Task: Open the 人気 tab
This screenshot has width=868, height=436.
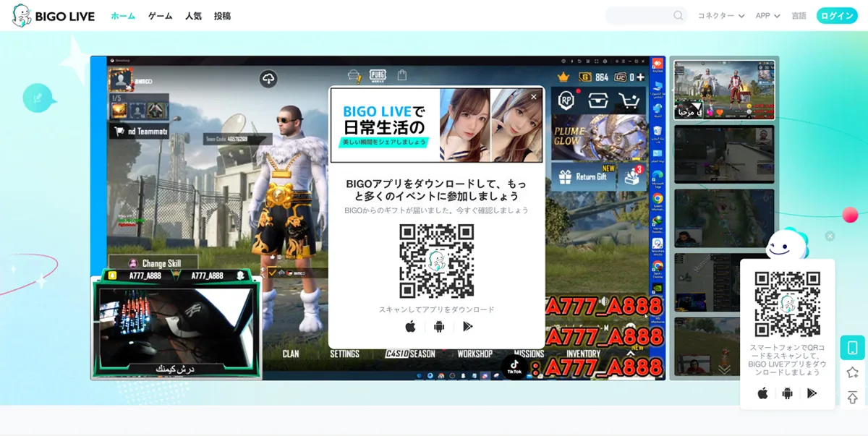Action: [193, 16]
